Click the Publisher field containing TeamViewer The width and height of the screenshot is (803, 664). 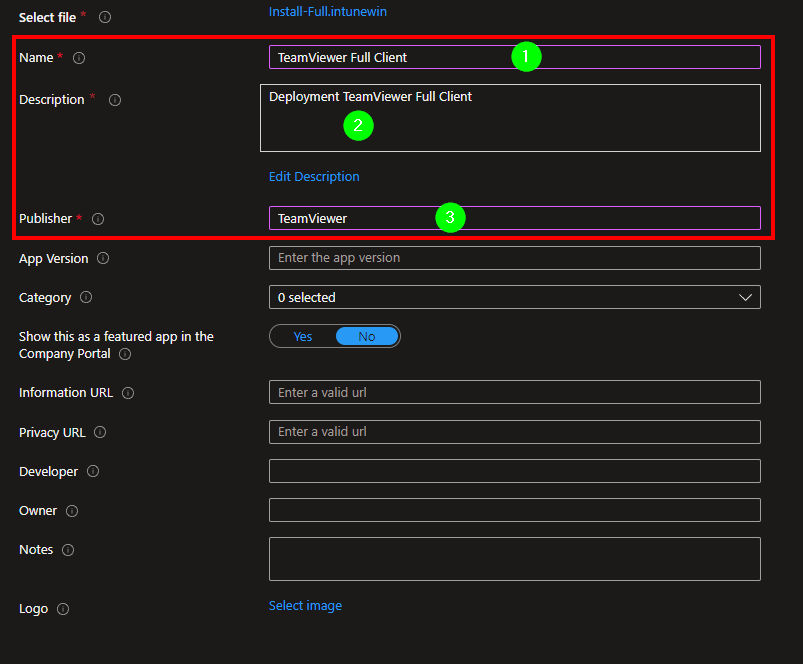515,219
